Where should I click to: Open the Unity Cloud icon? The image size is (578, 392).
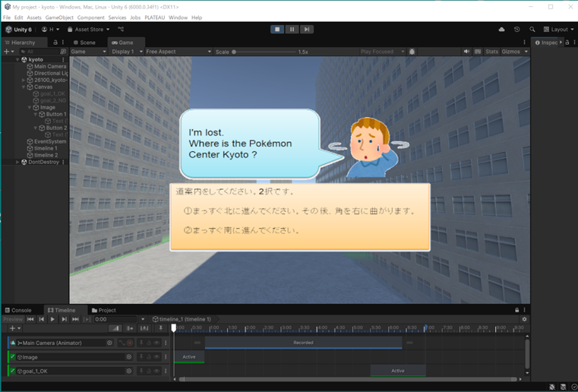click(501, 29)
